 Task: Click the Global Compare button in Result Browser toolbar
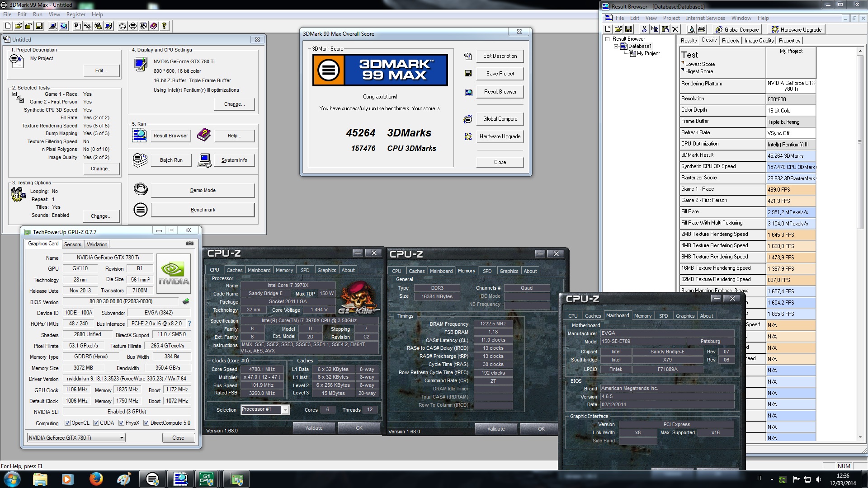coord(737,29)
